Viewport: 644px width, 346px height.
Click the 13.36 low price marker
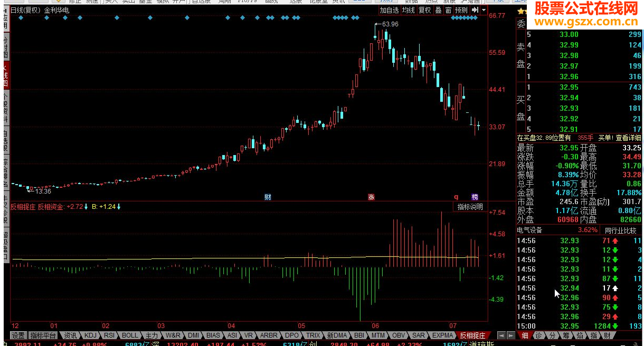pyautogui.click(x=43, y=191)
